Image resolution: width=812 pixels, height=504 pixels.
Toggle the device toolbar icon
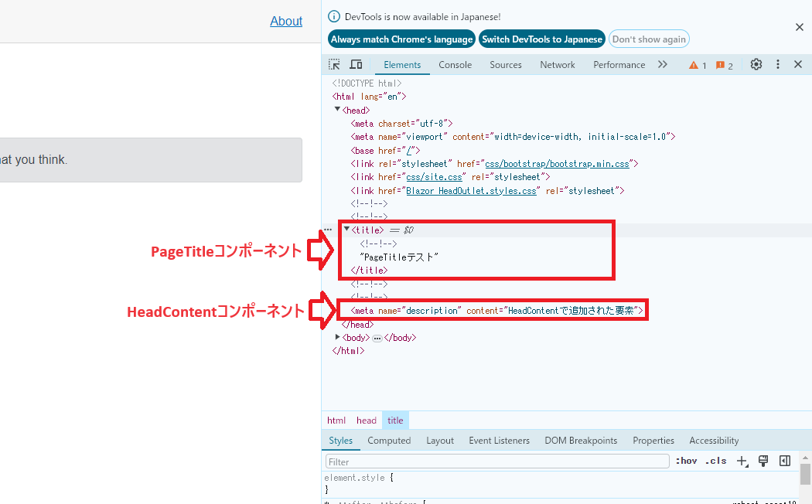[x=356, y=64]
